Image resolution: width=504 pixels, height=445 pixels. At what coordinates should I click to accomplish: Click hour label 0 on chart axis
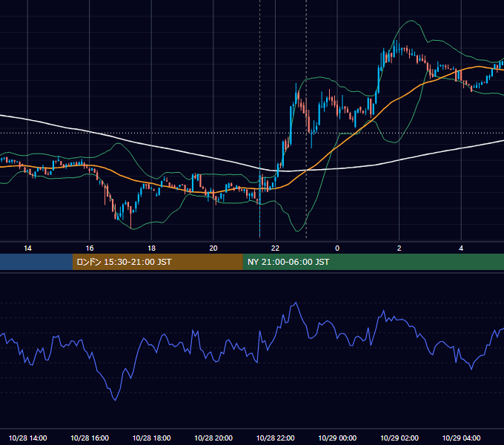click(337, 248)
